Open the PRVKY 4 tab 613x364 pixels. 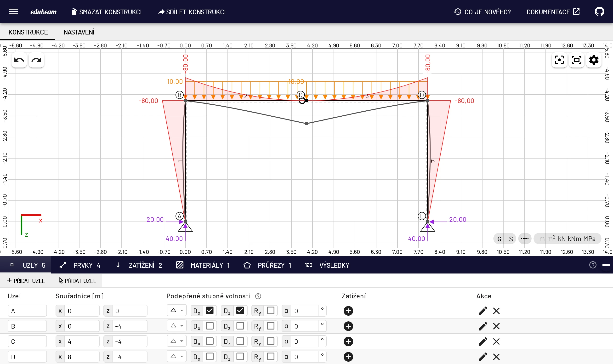tap(80, 265)
